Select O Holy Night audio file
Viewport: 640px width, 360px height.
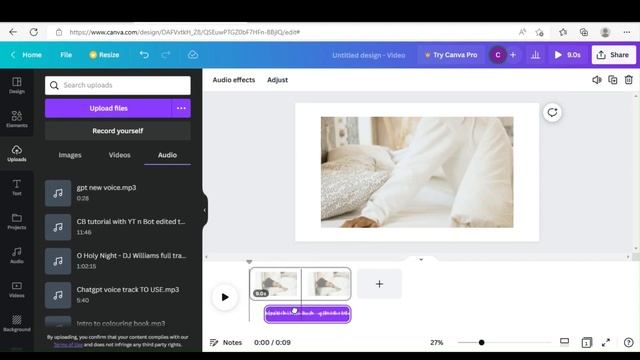point(118,261)
